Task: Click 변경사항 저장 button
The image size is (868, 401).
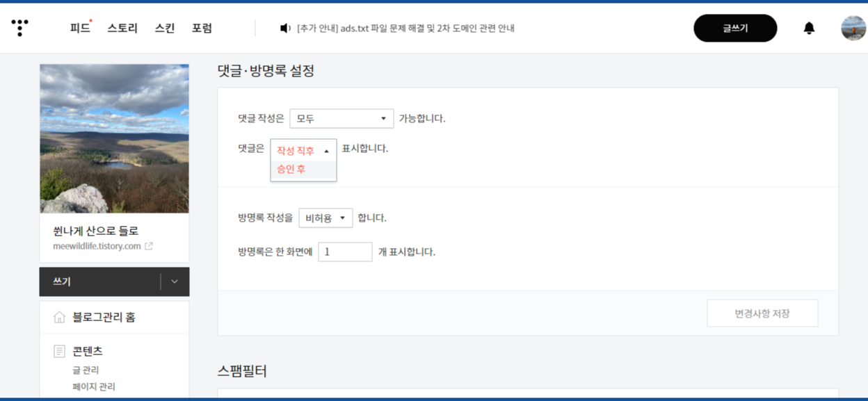Action: point(762,313)
